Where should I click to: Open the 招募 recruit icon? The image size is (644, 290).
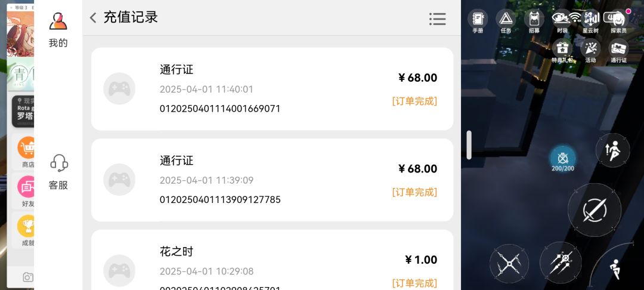click(534, 20)
